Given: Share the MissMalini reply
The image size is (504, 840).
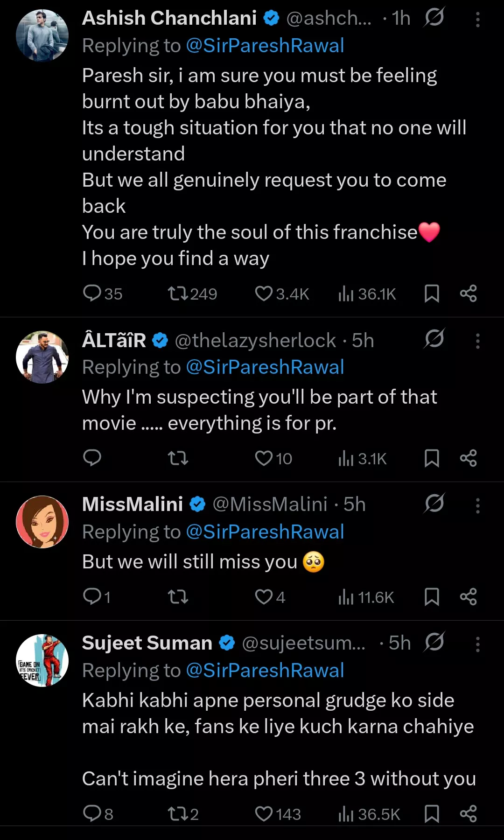Looking at the screenshot, I should [x=468, y=596].
